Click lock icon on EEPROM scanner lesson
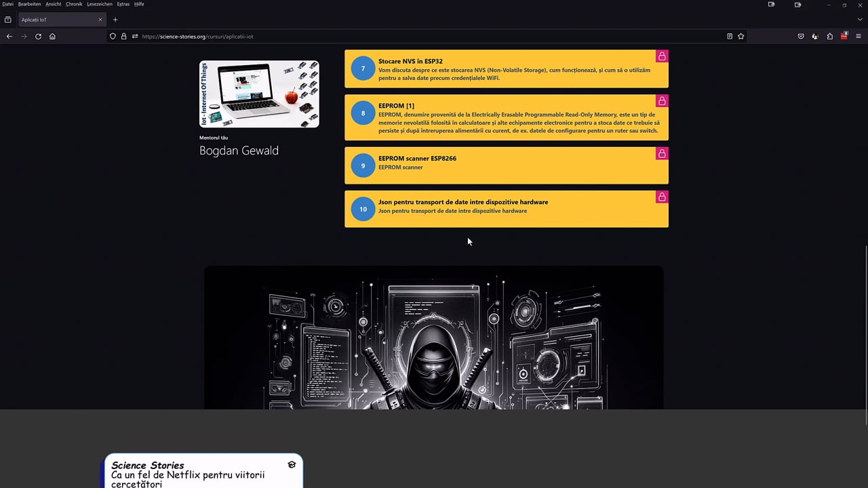 click(662, 154)
